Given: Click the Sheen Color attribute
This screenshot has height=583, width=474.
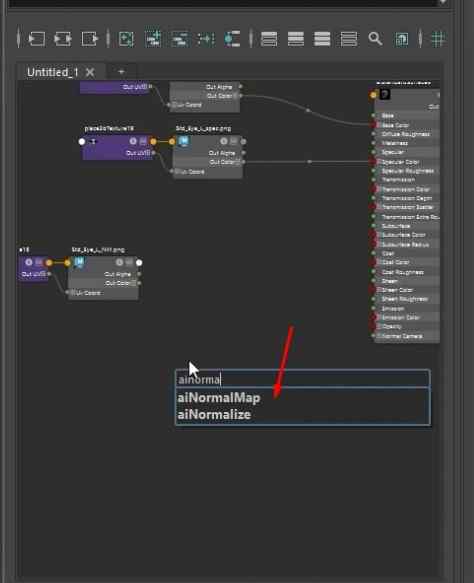Looking at the screenshot, I should pyautogui.click(x=397, y=290).
